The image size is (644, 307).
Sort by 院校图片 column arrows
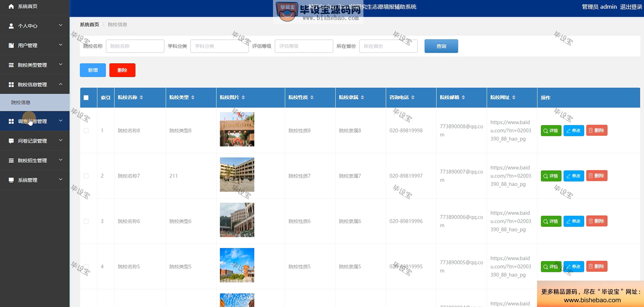point(243,97)
